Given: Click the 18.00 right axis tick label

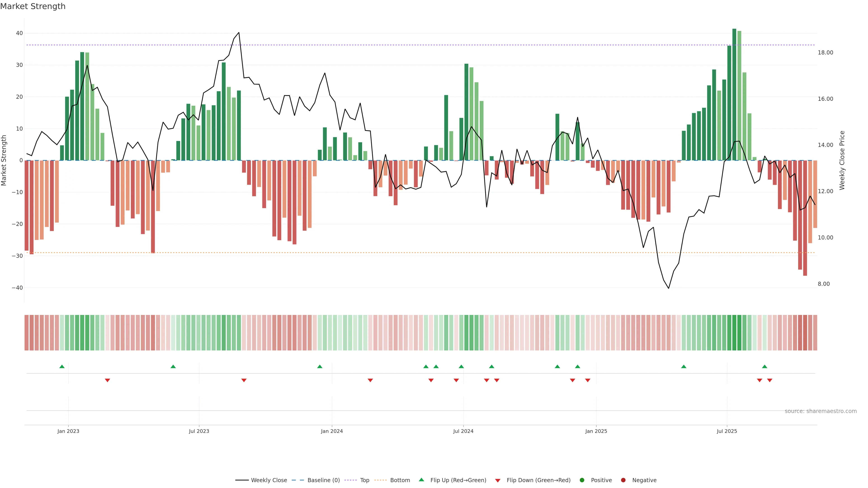Looking at the screenshot, I should pyautogui.click(x=825, y=53).
